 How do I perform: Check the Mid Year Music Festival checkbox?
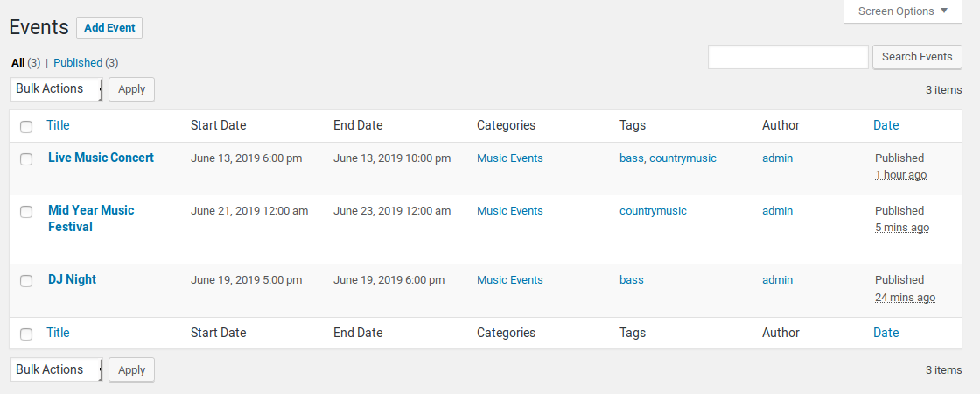pyautogui.click(x=26, y=212)
